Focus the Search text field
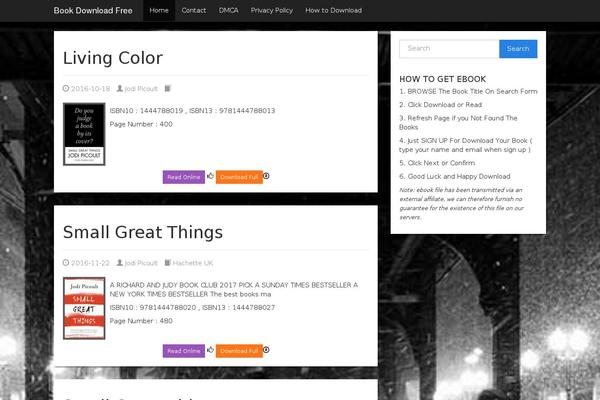The width and height of the screenshot is (600, 400). (449, 49)
